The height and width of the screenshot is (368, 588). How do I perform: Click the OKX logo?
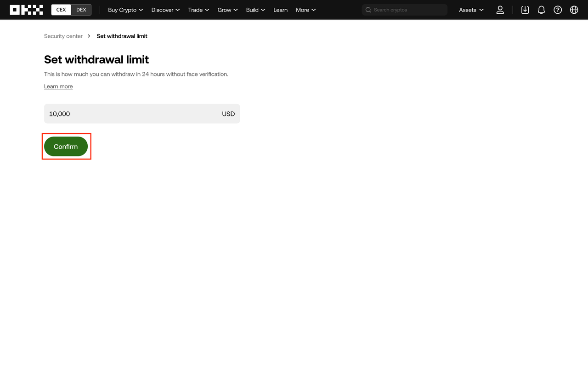pyautogui.click(x=26, y=10)
